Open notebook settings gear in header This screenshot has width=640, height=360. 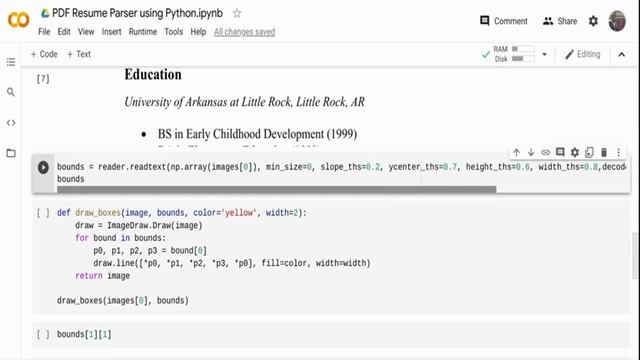tap(593, 21)
